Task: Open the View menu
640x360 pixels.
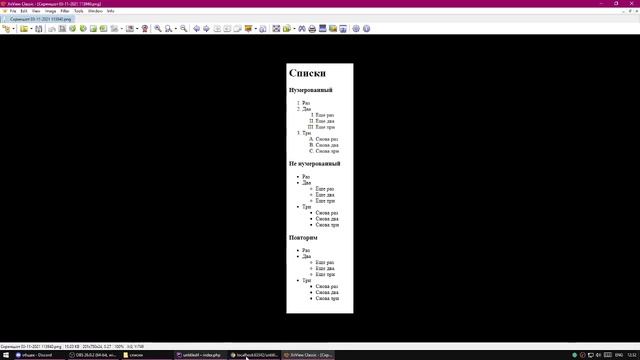Action: [x=36, y=11]
